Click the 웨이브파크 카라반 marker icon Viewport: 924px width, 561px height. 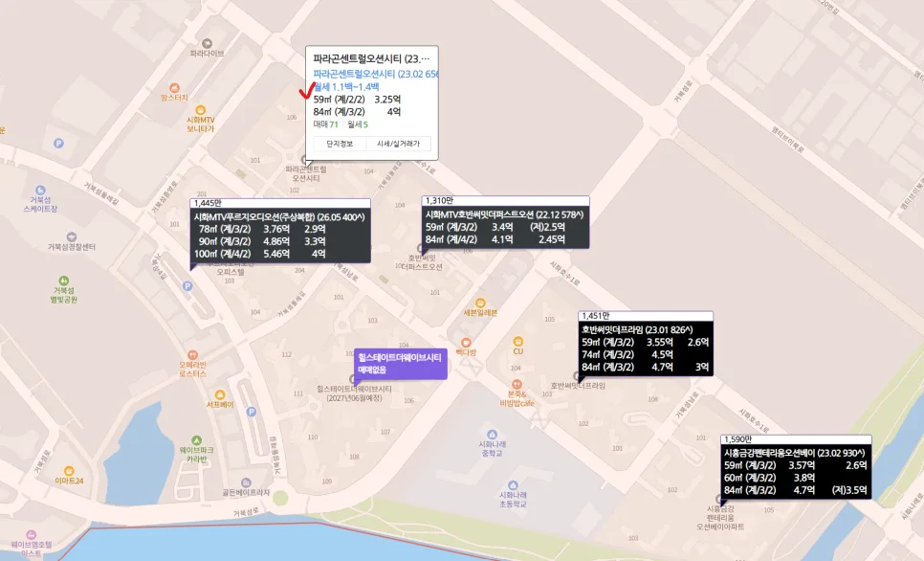[x=196, y=440]
